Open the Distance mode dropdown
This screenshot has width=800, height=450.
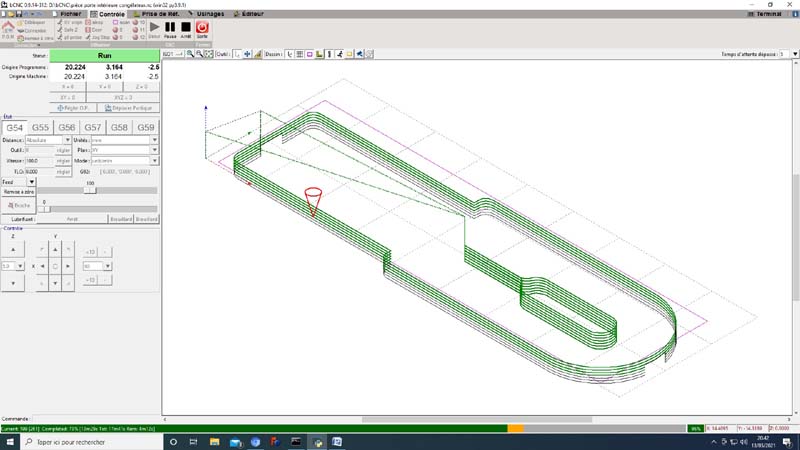69,140
